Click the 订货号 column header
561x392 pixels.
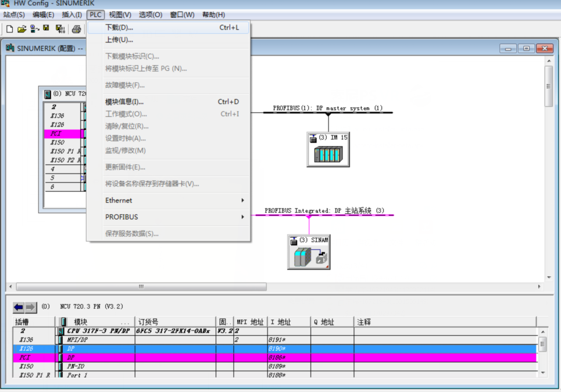pyautogui.click(x=176, y=322)
